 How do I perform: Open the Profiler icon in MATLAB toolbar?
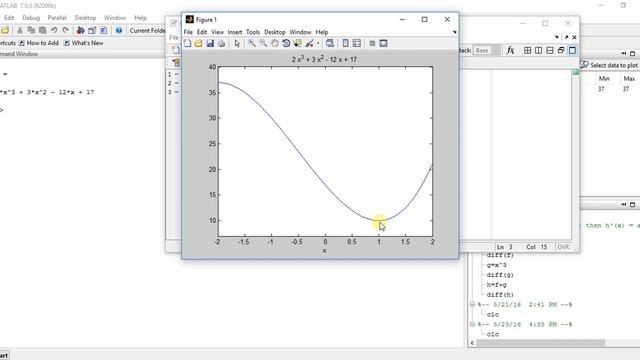(104, 31)
